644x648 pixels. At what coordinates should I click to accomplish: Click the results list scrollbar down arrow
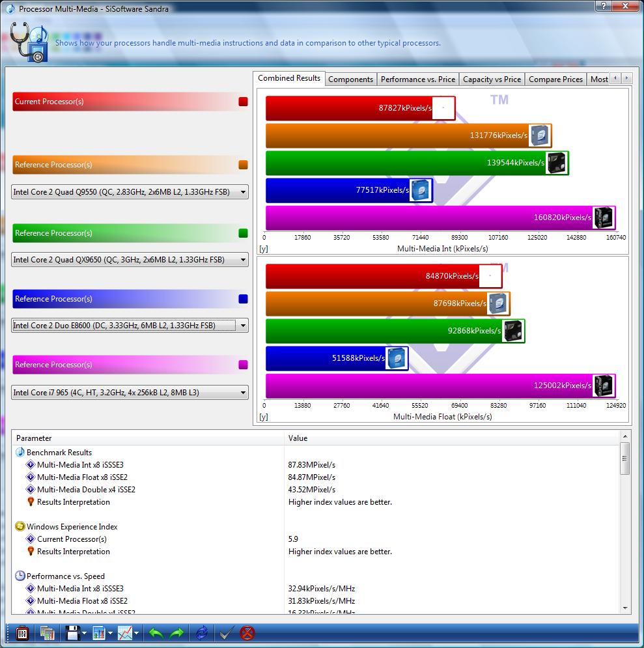[x=625, y=608]
